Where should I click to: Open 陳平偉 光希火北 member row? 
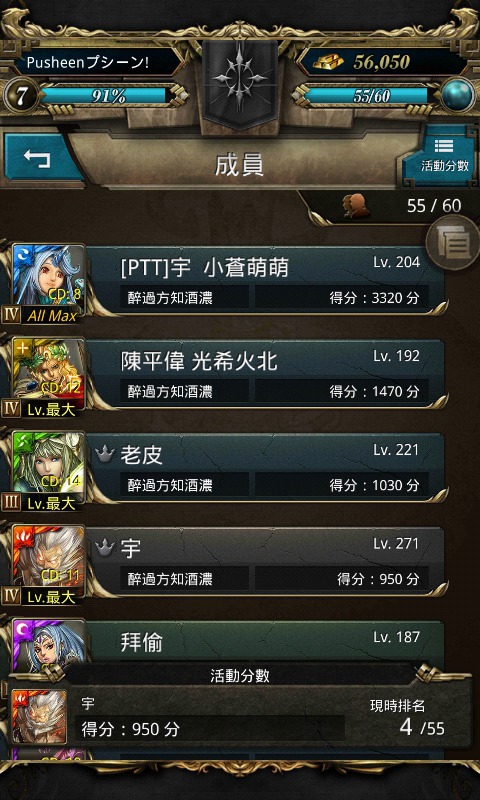[x=265, y=374]
